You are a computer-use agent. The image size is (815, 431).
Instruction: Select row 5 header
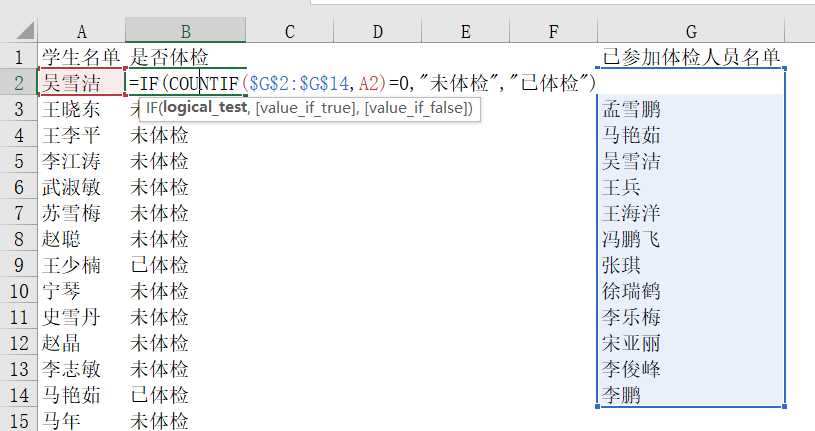[19, 161]
